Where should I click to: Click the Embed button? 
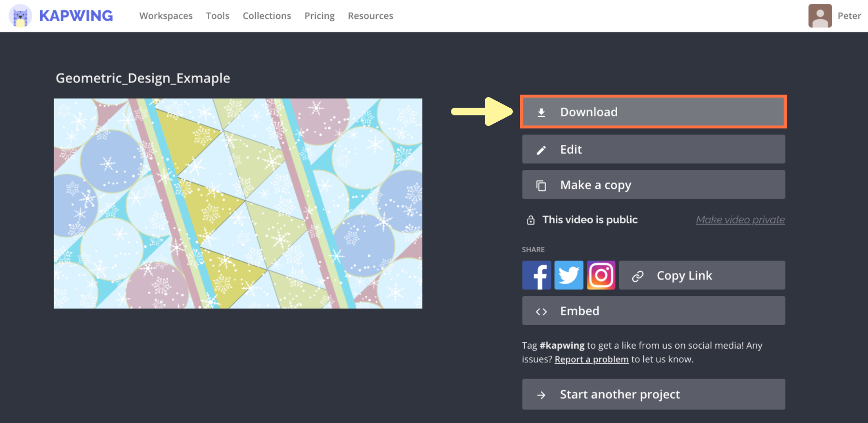click(653, 311)
